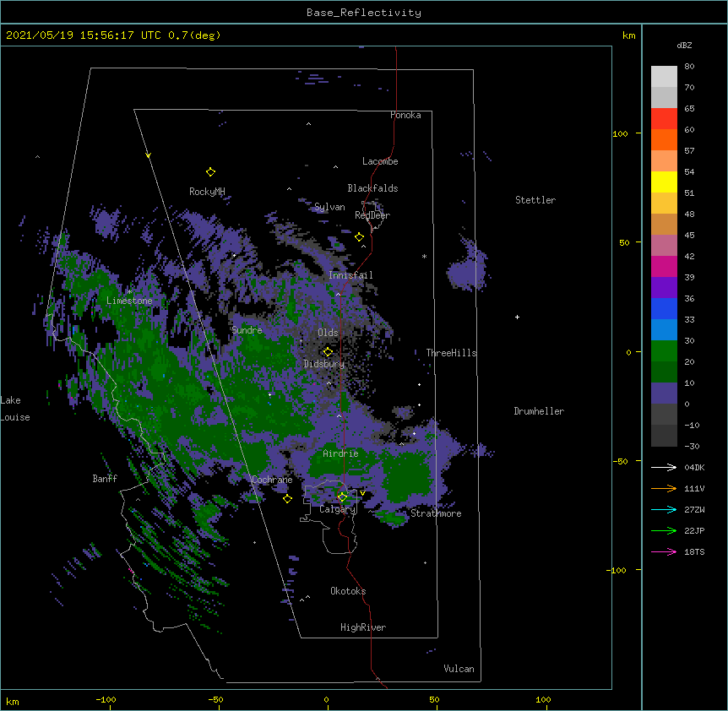Click the Airdrie label on map
Viewport: 728px width, 711px height.
pos(341,453)
